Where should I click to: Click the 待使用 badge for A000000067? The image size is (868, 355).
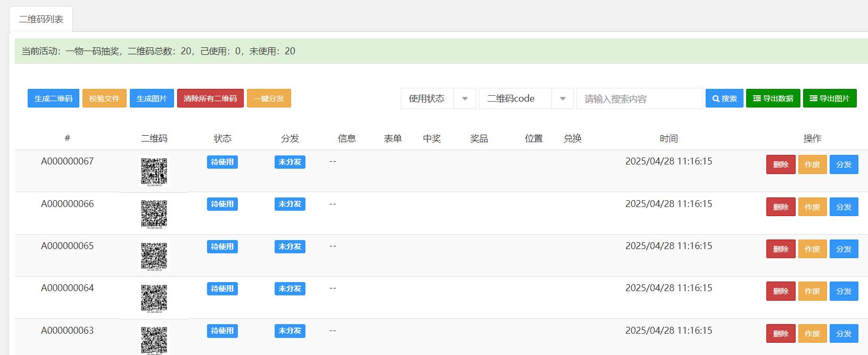tap(222, 162)
